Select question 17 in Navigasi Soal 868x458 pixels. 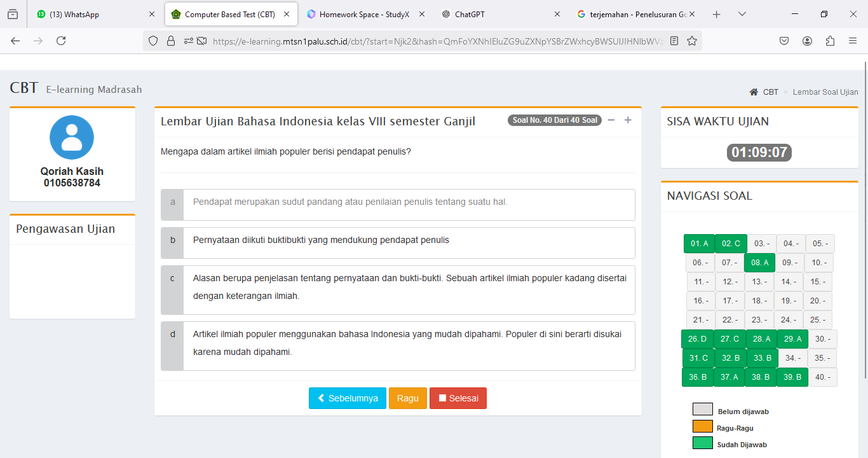[x=730, y=301]
